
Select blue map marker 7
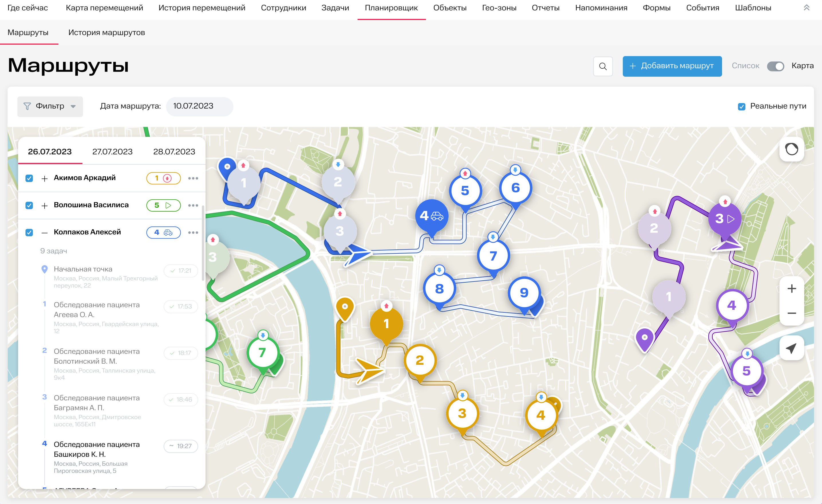(493, 256)
